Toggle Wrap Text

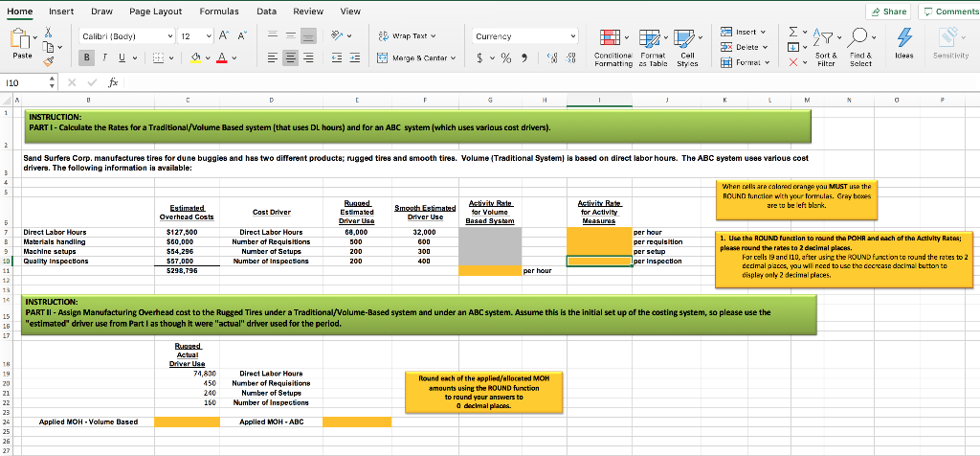click(408, 36)
